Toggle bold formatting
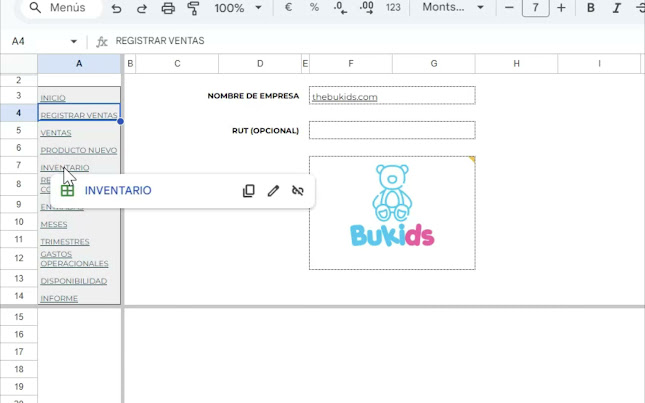The image size is (645, 403). 591,7
